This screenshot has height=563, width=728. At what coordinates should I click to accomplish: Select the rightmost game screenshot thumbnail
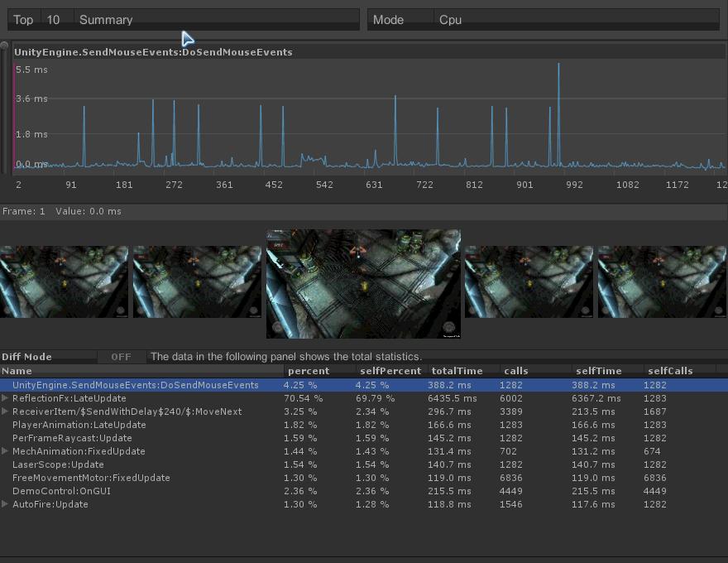pos(662,282)
